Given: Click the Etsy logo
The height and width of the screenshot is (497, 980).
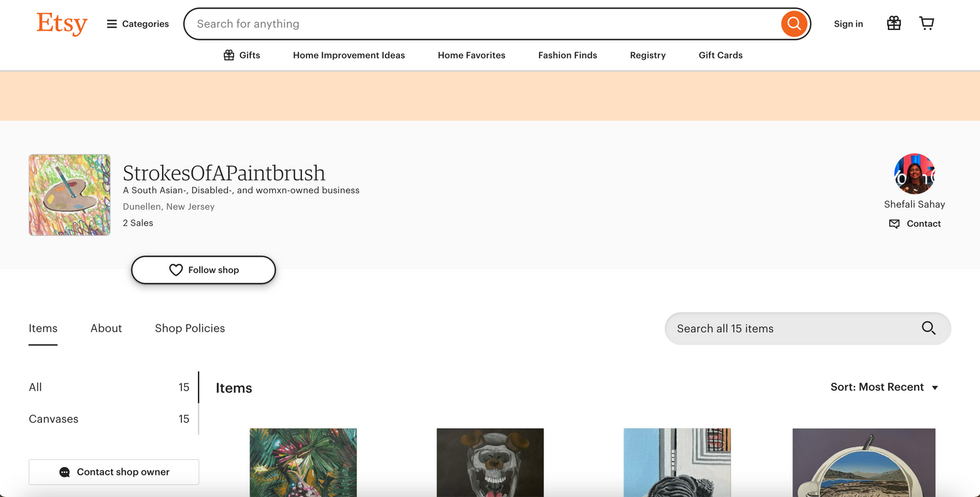Looking at the screenshot, I should (x=62, y=24).
